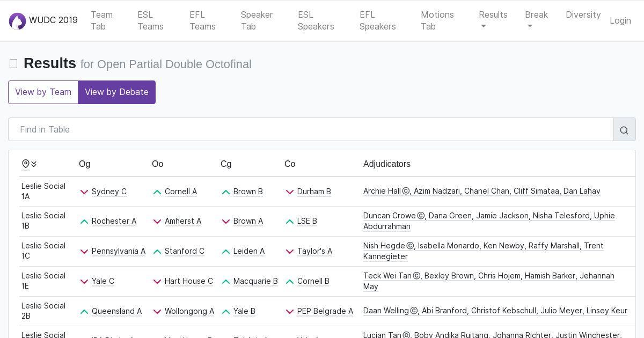Click the search magnifier button
Image resolution: width=644 pixels, height=338 pixels.
[624, 130]
